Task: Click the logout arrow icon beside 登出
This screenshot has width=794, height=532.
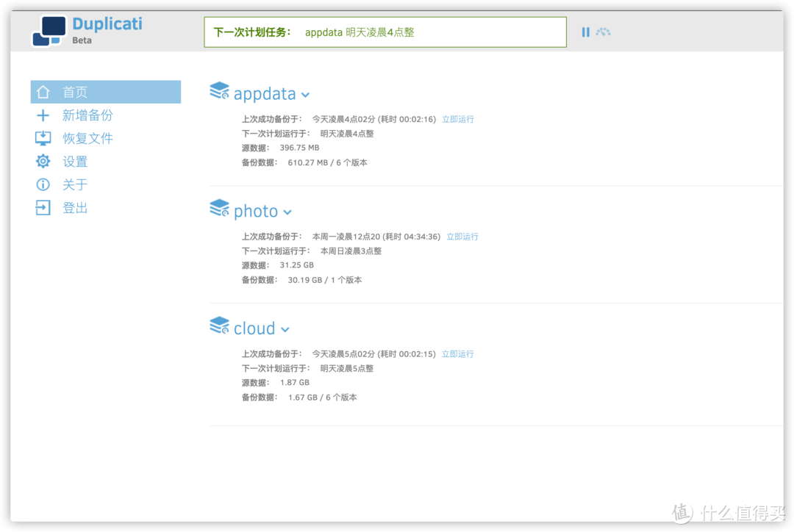Action: point(43,207)
